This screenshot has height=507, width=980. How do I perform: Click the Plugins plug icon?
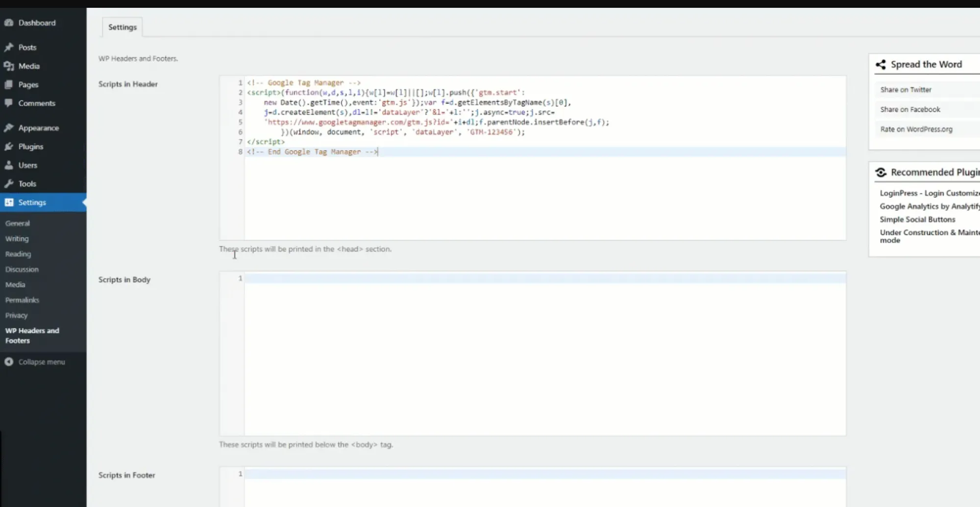9,147
